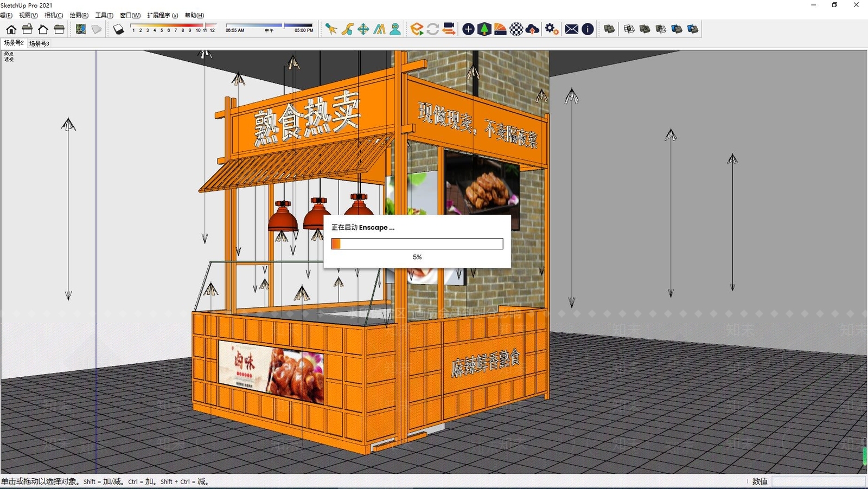Click the teal arrow pick tool icon
The image size is (868, 489).
pyautogui.click(x=331, y=29)
